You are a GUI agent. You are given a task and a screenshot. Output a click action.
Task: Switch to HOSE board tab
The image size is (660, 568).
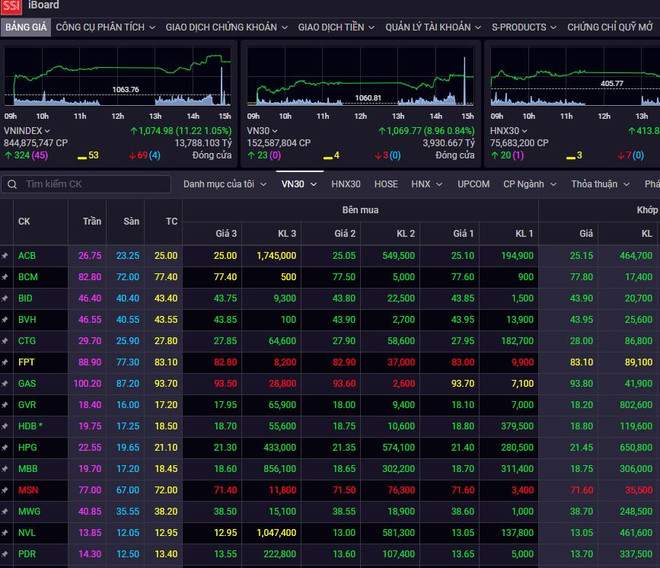(x=386, y=184)
